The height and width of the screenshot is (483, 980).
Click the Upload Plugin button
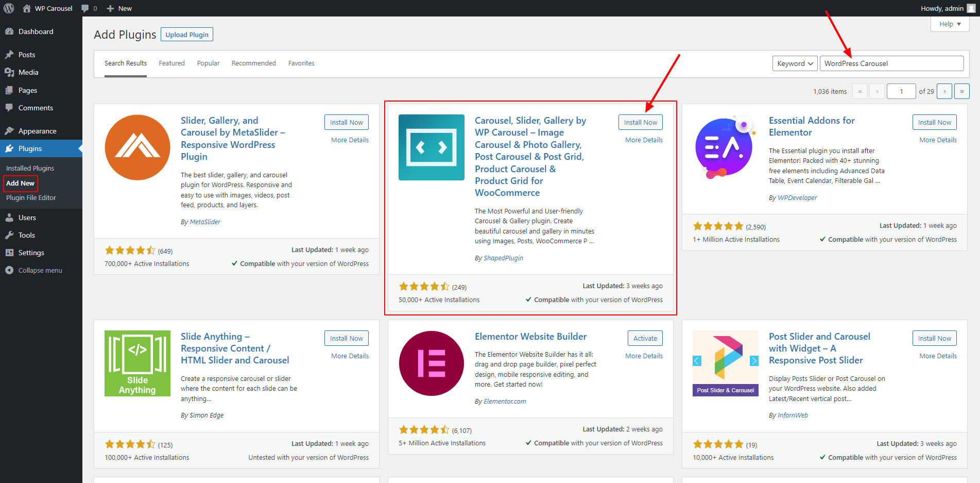pyautogui.click(x=187, y=35)
